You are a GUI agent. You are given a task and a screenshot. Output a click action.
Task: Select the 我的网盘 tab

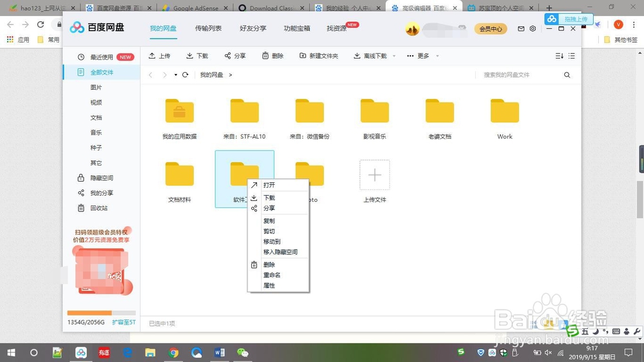[x=163, y=28]
